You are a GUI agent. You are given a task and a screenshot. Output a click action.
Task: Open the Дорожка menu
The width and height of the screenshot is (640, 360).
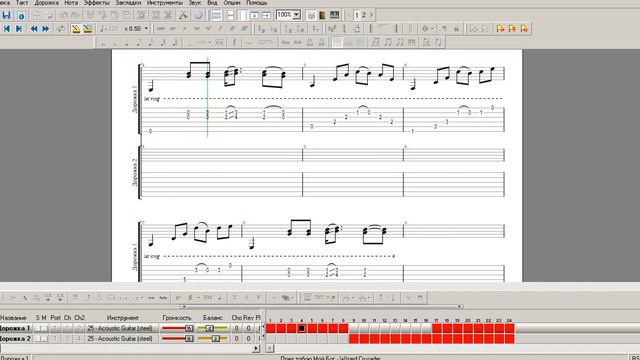click(47, 2)
